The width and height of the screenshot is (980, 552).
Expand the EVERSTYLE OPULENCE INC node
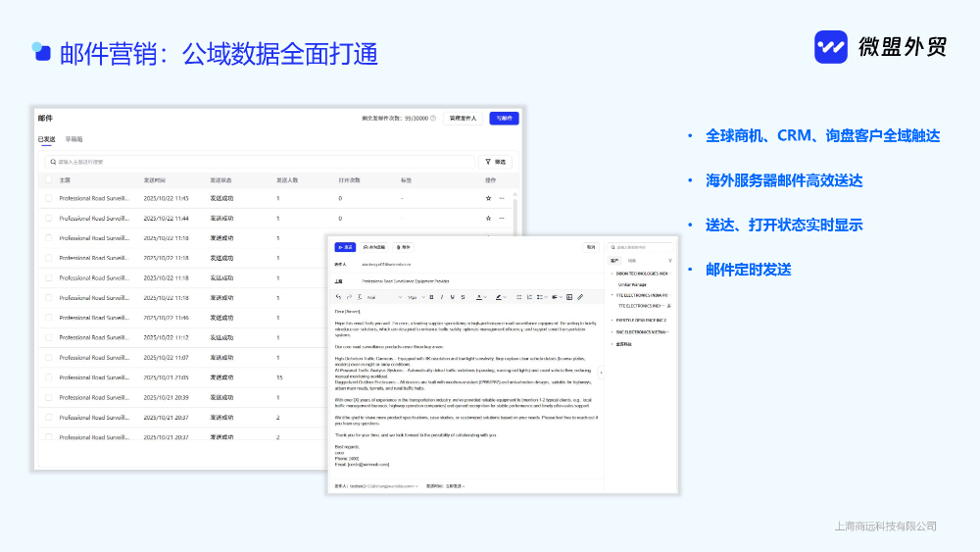612,320
